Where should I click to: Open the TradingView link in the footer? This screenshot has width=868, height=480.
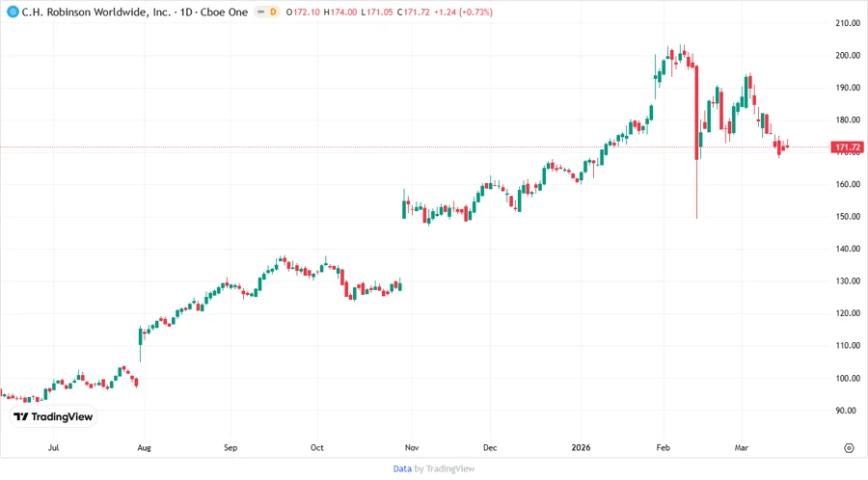pyautogui.click(x=450, y=469)
